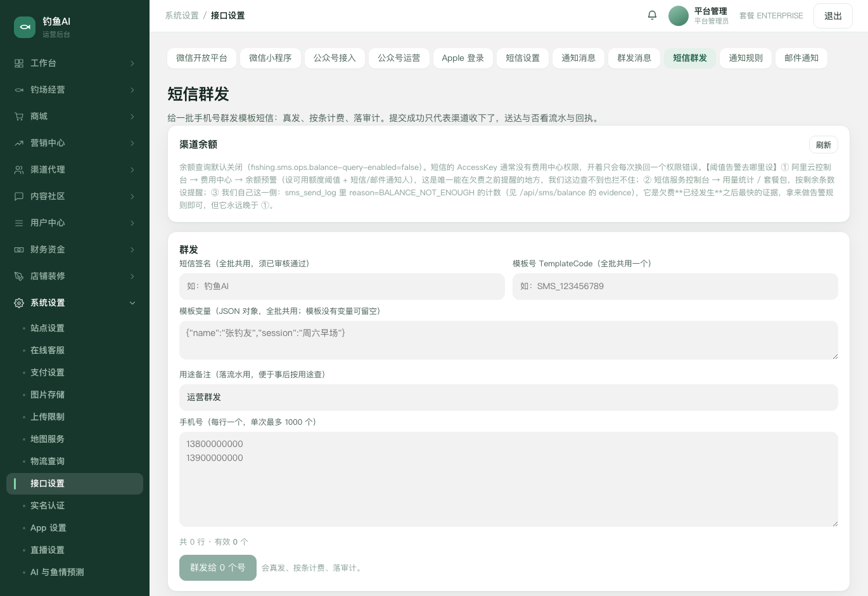Click the 群发给 0 个号 button
The image size is (868, 596).
tap(218, 568)
